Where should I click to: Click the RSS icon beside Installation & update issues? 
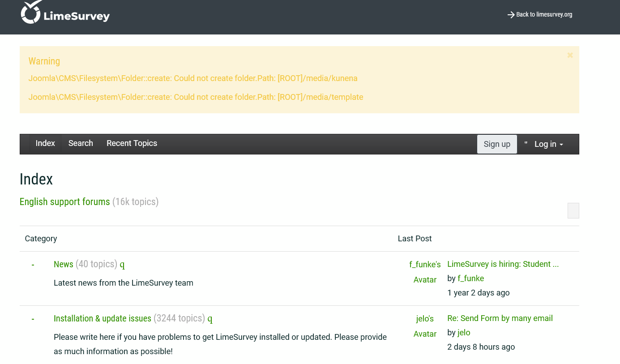(210, 319)
